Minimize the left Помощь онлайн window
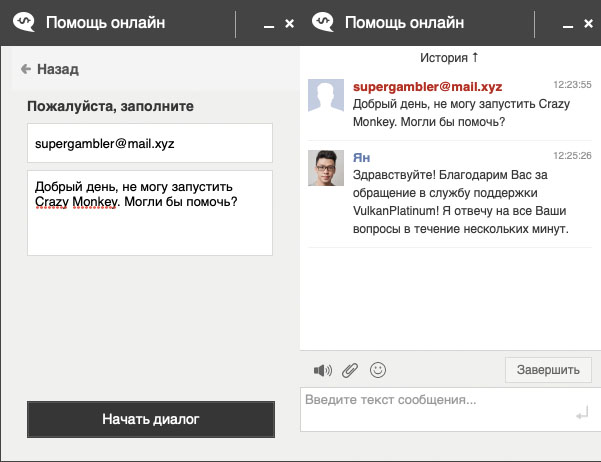Screen dimensions: 601x462 click(269, 23)
